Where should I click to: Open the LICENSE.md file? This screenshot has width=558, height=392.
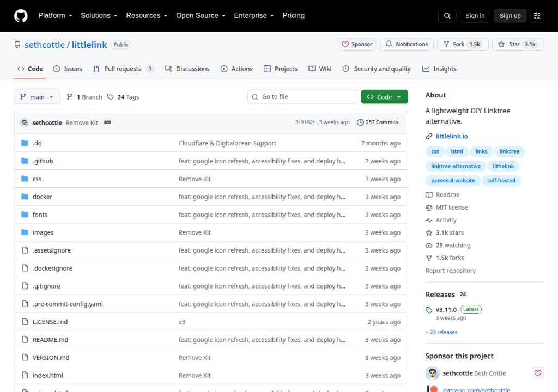(x=50, y=322)
